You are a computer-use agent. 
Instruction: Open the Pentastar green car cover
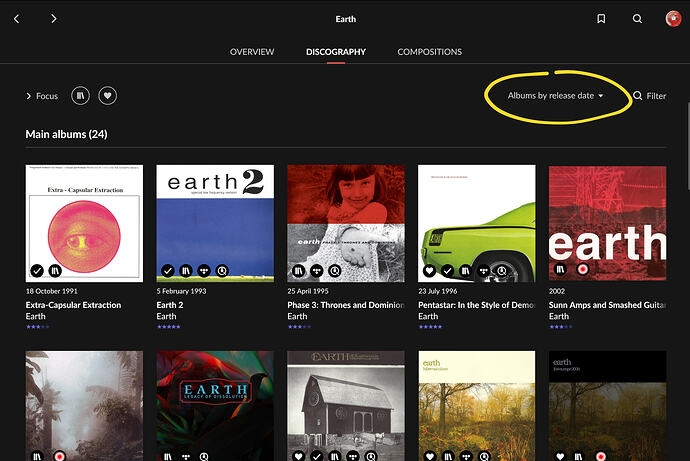coord(477,223)
